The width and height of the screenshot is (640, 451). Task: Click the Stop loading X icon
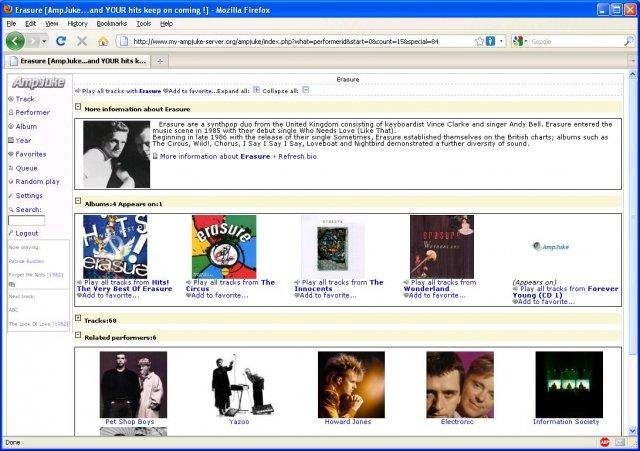pos(82,41)
